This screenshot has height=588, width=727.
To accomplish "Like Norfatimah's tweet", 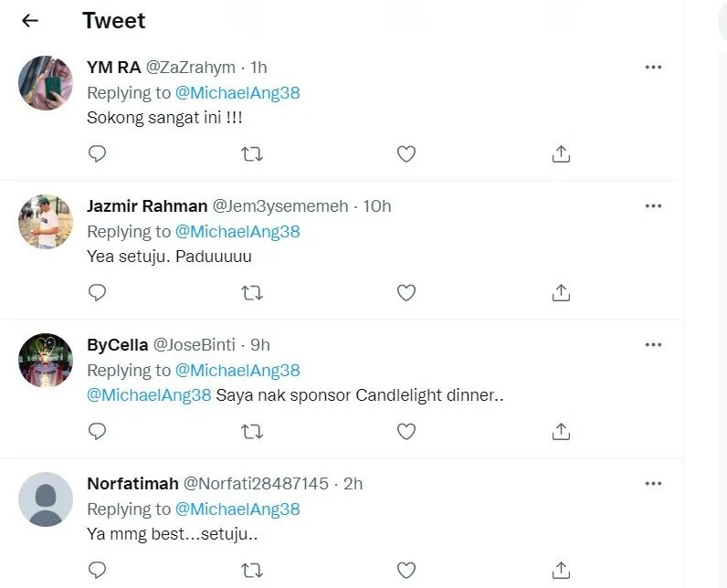I will 406,570.
